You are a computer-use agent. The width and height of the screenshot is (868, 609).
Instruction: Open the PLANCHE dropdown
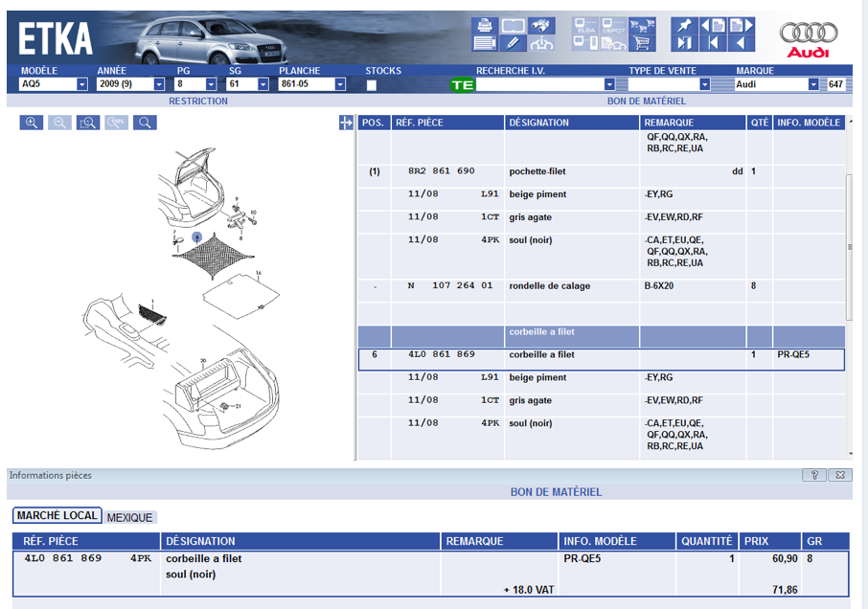coord(340,84)
